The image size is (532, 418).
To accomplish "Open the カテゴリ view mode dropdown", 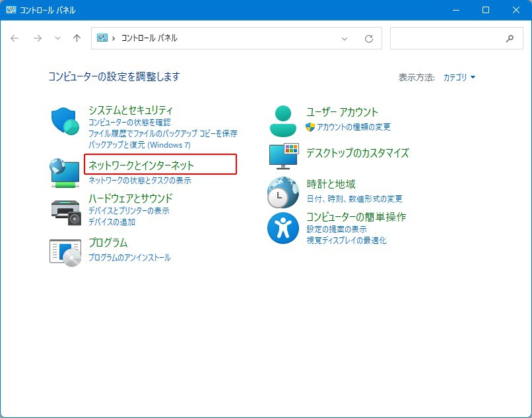I will click(x=459, y=77).
